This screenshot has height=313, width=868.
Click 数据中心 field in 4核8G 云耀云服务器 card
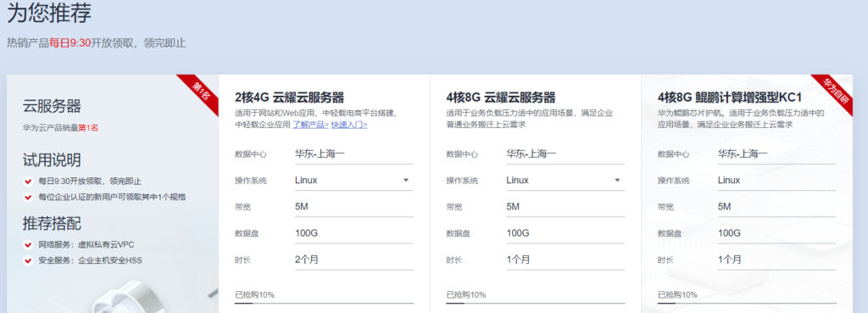pyautogui.click(x=565, y=154)
